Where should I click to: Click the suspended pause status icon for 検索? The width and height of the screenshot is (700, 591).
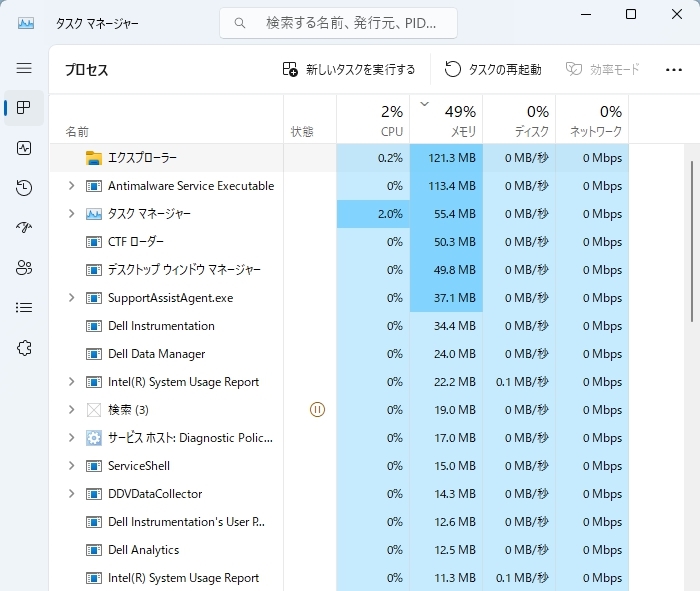click(317, 409)
